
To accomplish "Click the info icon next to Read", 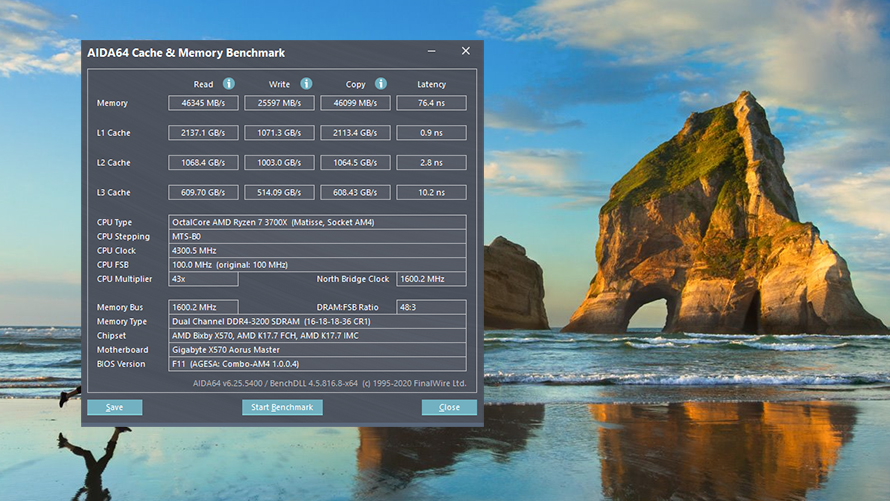I will coord(229,84).
